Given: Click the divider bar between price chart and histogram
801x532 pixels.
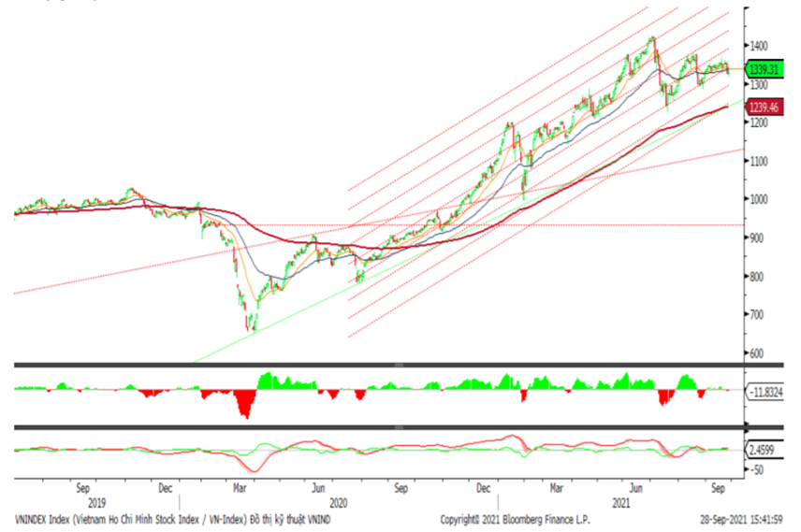Looking at the screenshot, I should [374, 365].
